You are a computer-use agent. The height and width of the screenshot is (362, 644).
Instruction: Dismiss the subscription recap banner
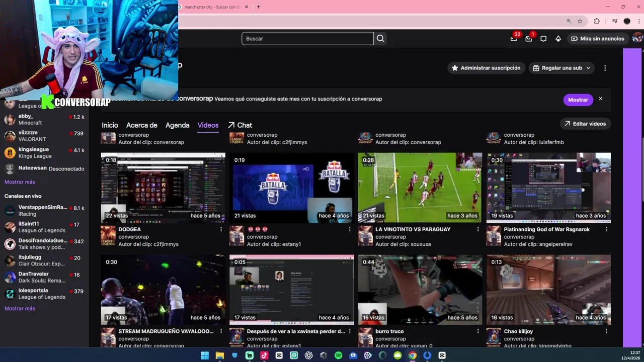600,99
